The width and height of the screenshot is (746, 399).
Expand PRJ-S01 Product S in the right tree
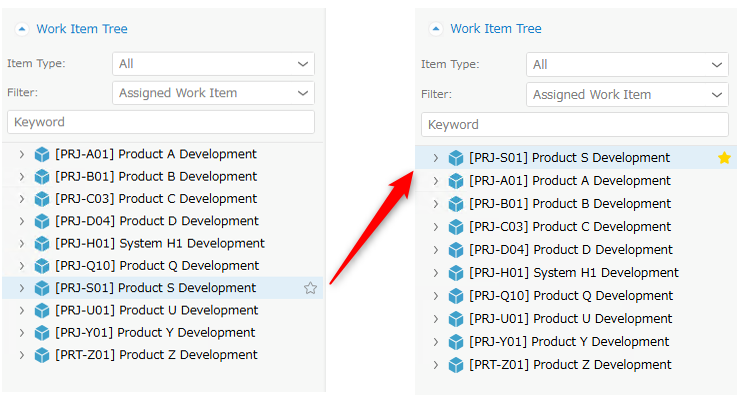click(x=435, y=158)
